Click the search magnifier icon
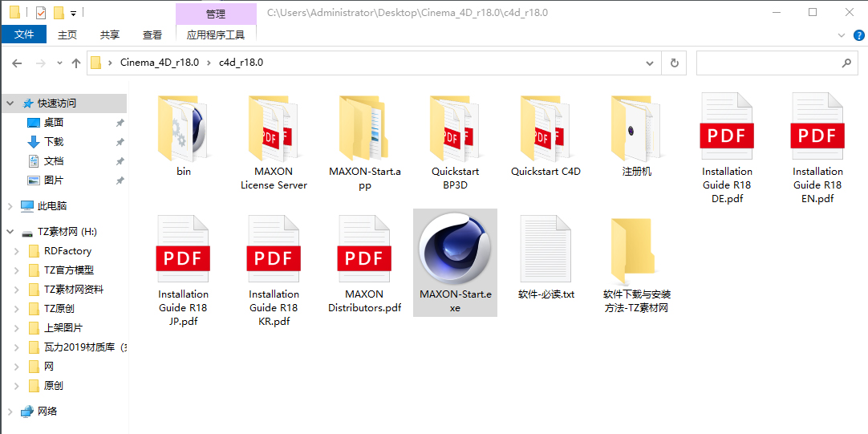The image size is (868, 434). click(x=846, y=63)
